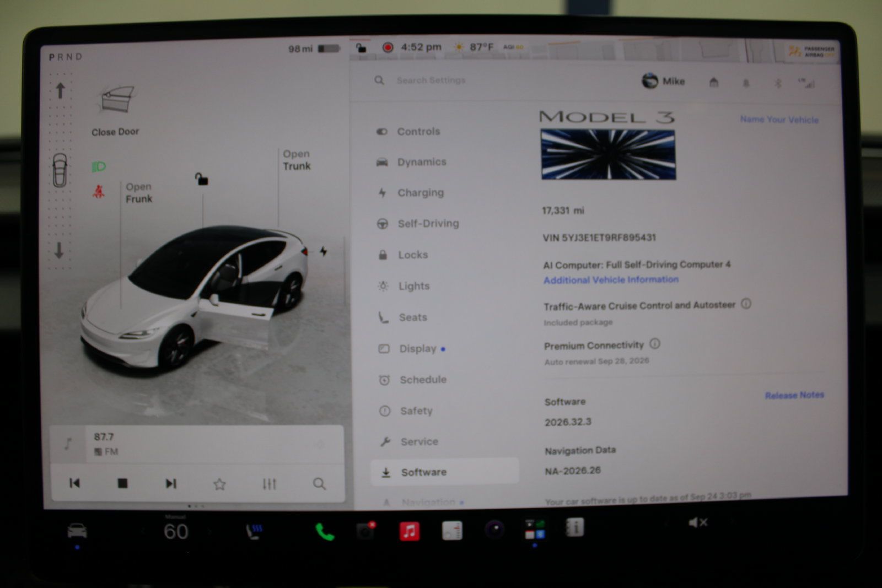The image size is (882, 588).
Task: Open the owner's manual info icon
Action: [574, 528]
